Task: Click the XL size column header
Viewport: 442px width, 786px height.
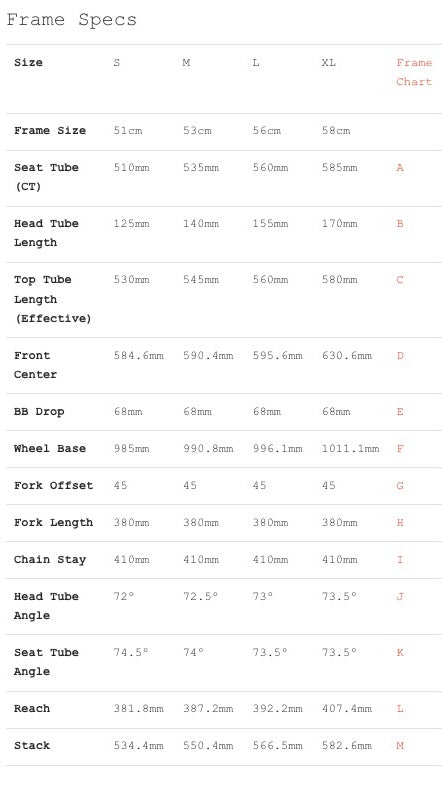Action: pyautogui.click(x=329, y=63)
